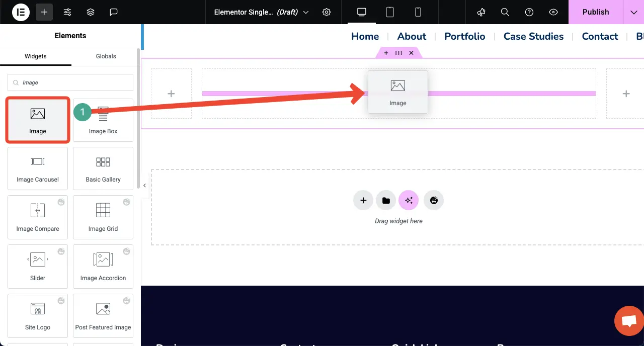Open the Elementor logo menu
The image size is (644, 346).
[21, 12]
